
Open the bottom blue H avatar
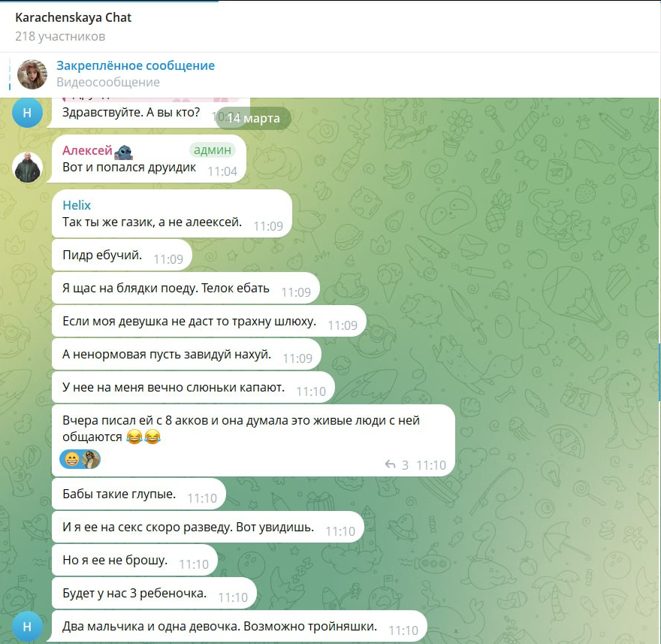[27, 626]
